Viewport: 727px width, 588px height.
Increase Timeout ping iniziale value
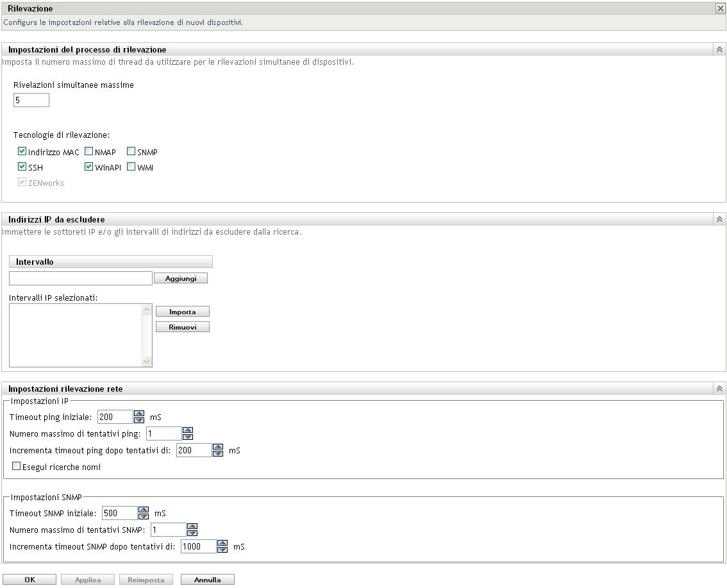tap(139, 414)
